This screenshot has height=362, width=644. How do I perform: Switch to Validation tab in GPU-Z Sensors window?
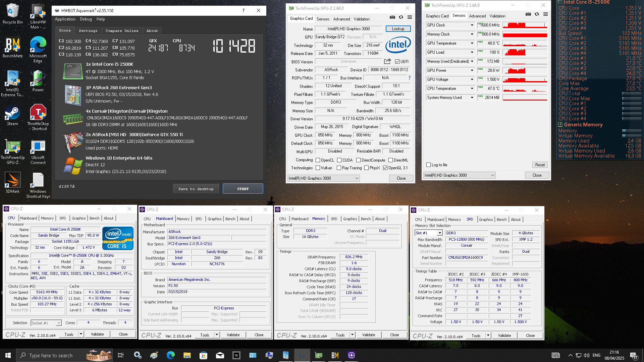tap(497, 16)
